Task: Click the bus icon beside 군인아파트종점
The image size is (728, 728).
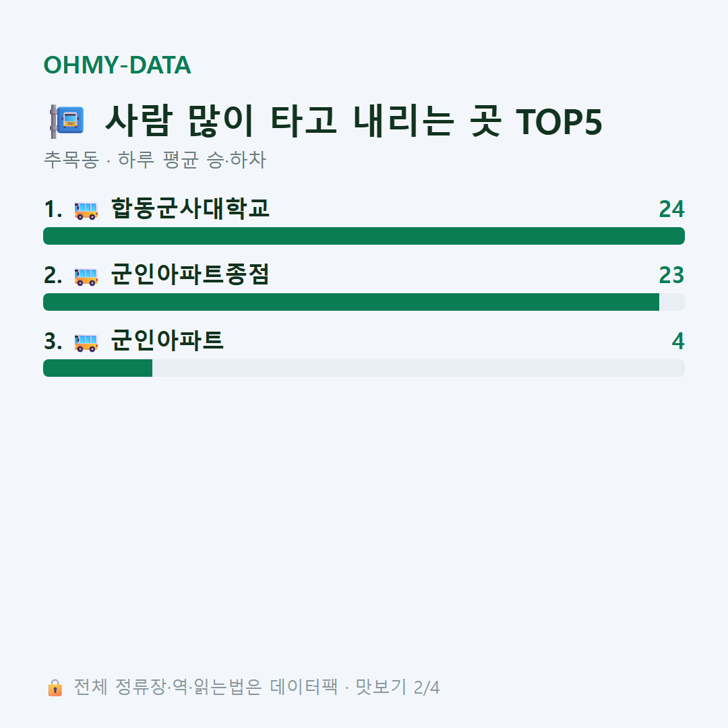Action: [x=86, y=276]
